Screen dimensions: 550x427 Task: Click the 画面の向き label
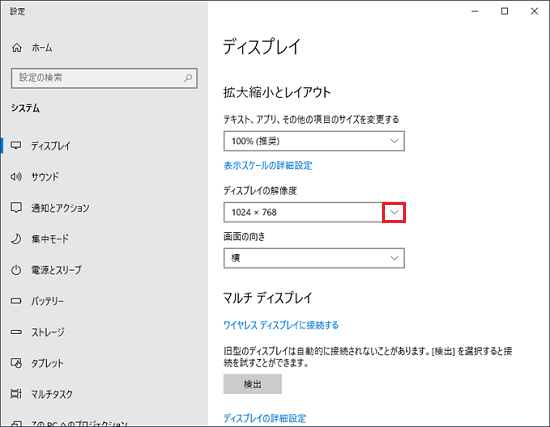coord(244,237)
